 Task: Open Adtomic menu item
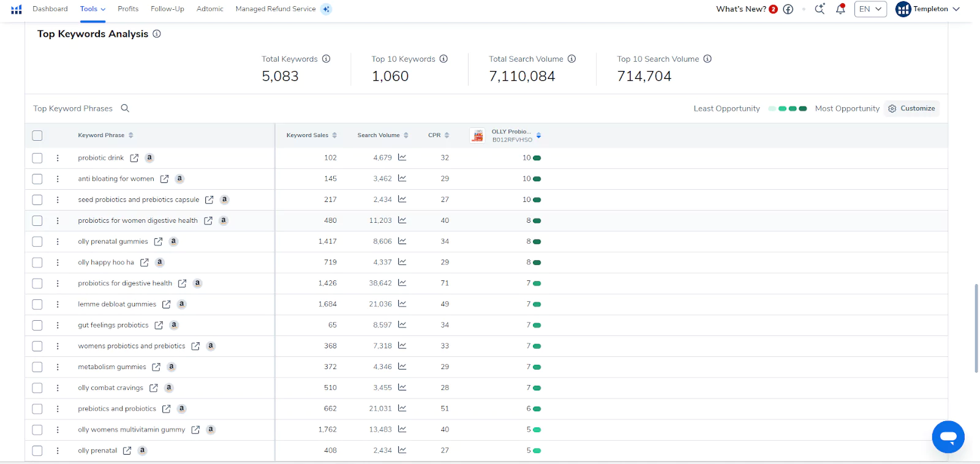point(210,9)
